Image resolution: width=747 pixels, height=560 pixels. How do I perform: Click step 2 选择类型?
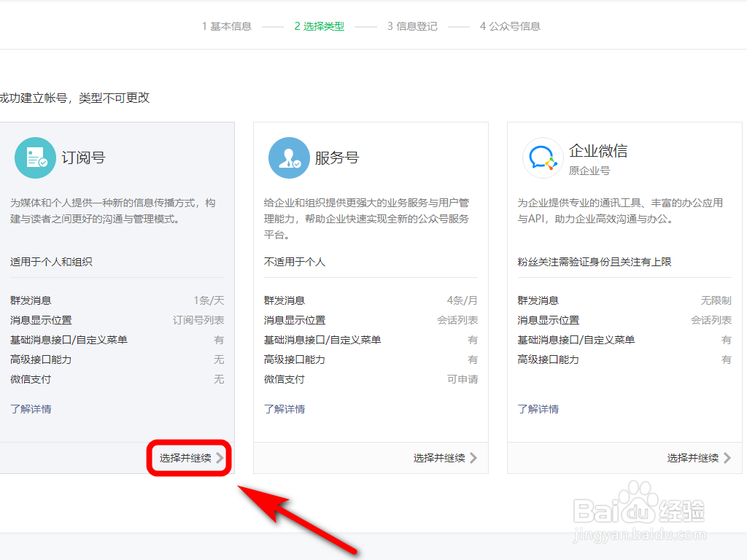pyautogui.click(x=320, y=26)
